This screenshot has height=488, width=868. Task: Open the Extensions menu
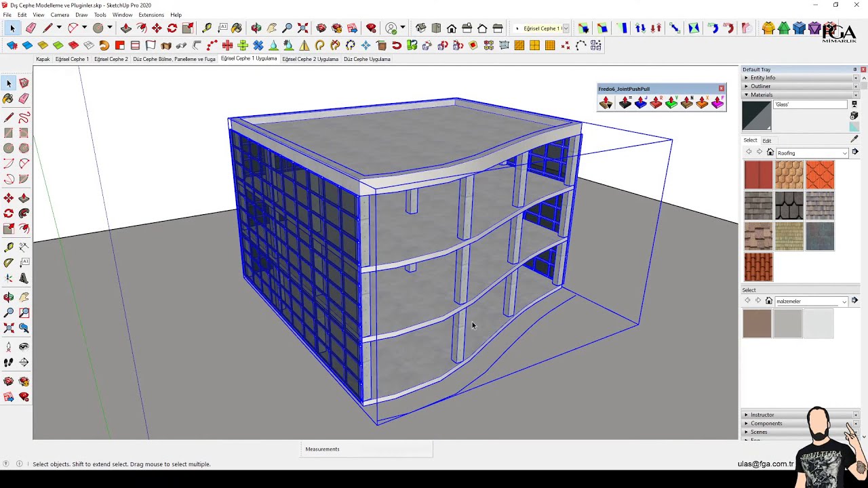tap(151, 15)
